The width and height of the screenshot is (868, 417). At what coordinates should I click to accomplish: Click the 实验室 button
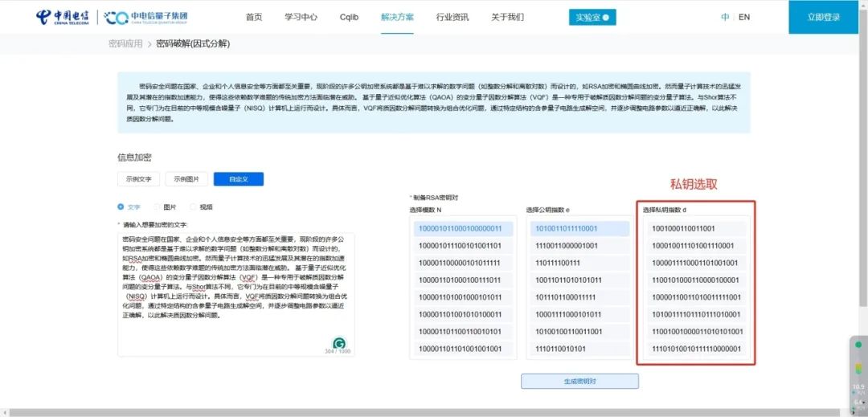(x=592, y=17)
